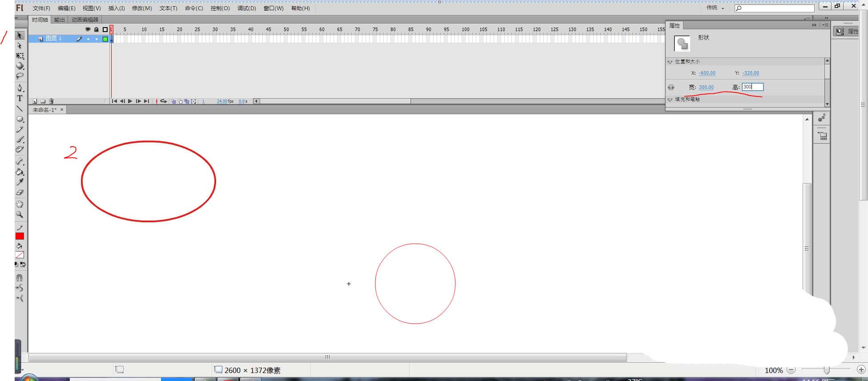Select the Subselection tool
868x381 pixels.
[x=20, y=46]
